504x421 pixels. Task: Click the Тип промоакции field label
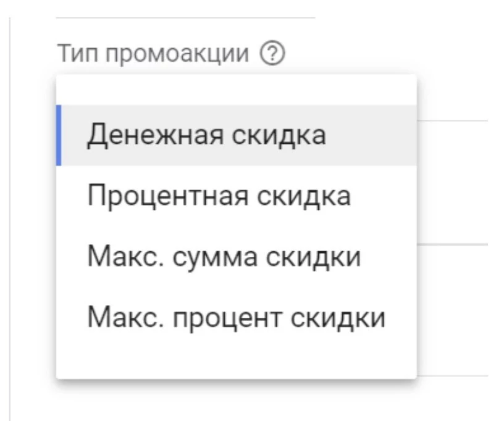click(x=156, y=54)
